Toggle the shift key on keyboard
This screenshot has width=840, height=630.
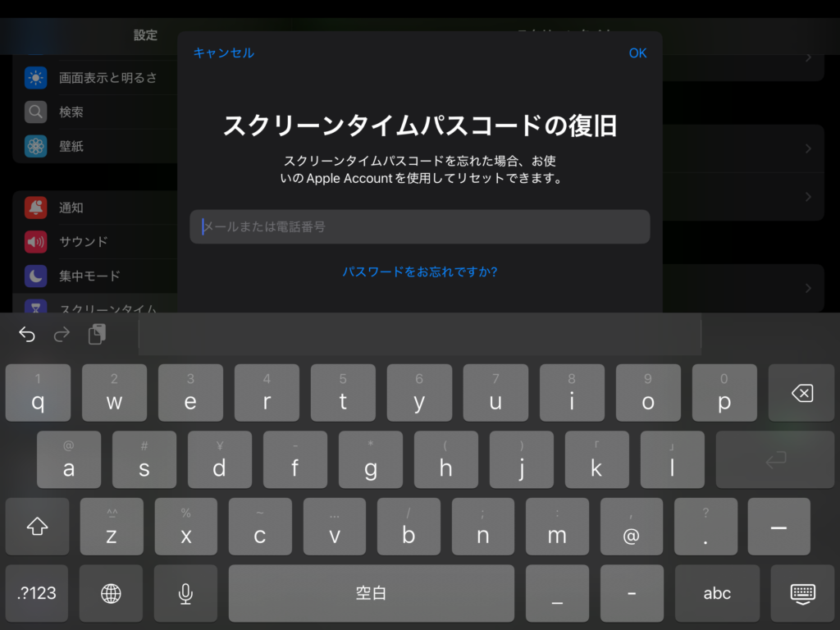pos(38,527)
